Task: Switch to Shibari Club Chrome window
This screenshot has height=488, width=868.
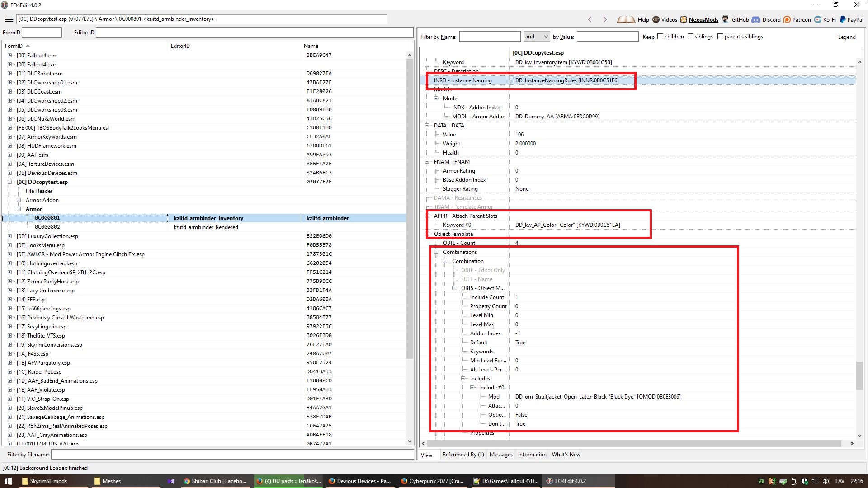Action: click(216, 481)
